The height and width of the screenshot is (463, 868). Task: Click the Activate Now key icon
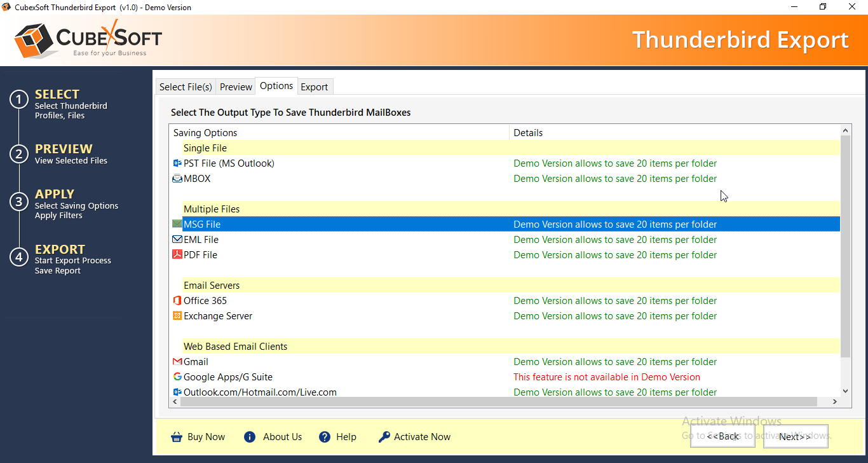(384, 437)
